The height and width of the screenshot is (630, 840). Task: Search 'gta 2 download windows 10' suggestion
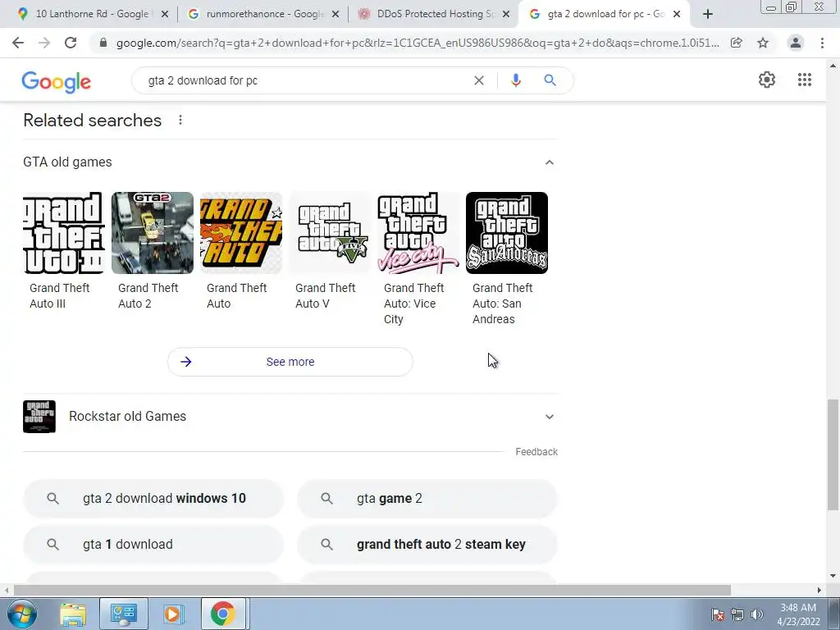[153, 498]
